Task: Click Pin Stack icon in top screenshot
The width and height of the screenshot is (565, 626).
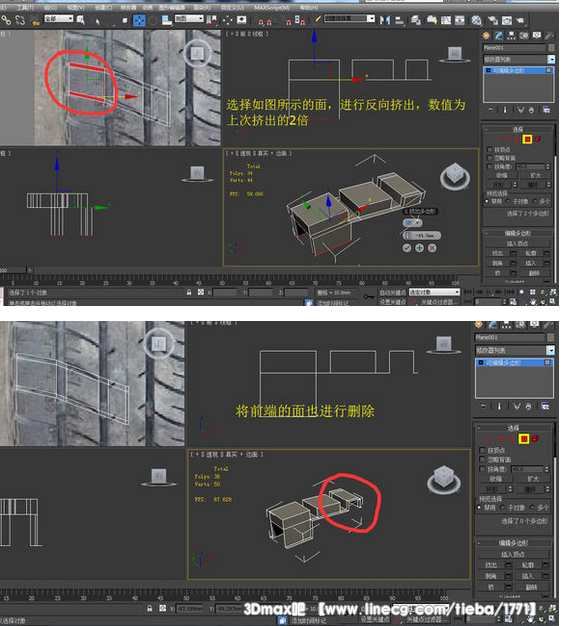Action: coord(490,110)
